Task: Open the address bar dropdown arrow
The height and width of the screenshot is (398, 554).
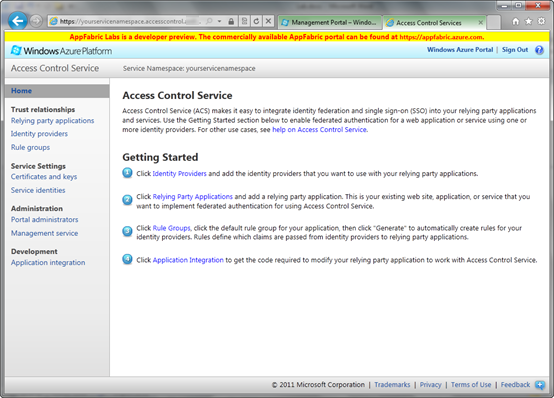Action: [x=219, y=22]
